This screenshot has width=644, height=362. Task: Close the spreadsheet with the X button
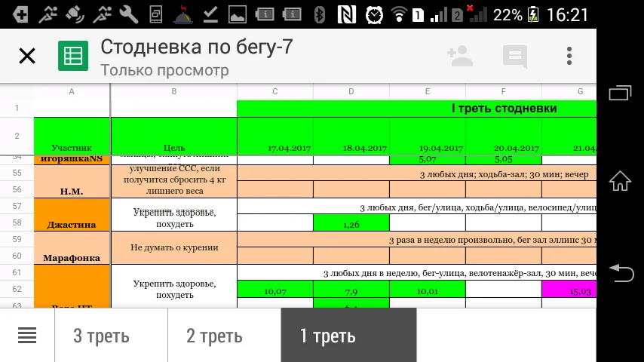click(x=27, y=56)
